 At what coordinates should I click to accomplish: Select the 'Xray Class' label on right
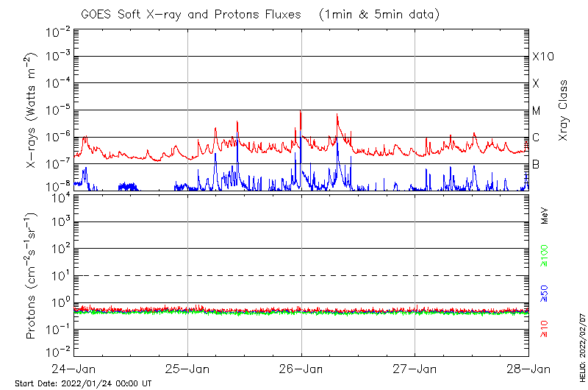(563, 111)
